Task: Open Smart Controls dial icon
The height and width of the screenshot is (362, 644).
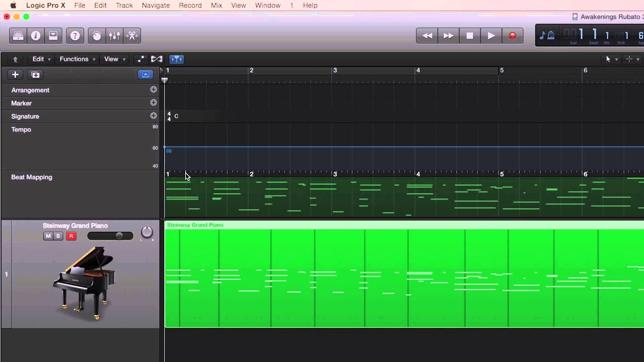Action: pyautogui.click(x=97, y=36)
